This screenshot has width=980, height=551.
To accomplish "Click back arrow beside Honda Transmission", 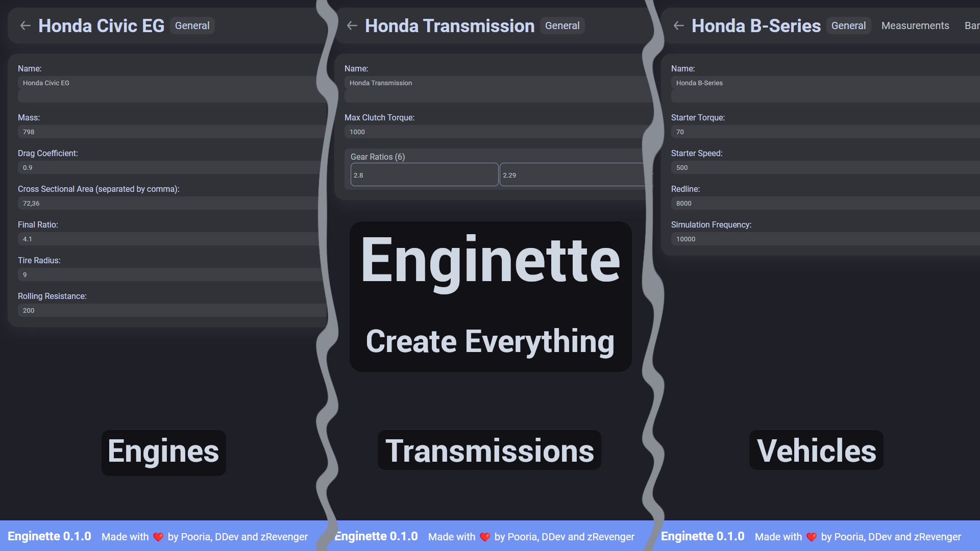I will pyautogui.click(x=352, y=26).
